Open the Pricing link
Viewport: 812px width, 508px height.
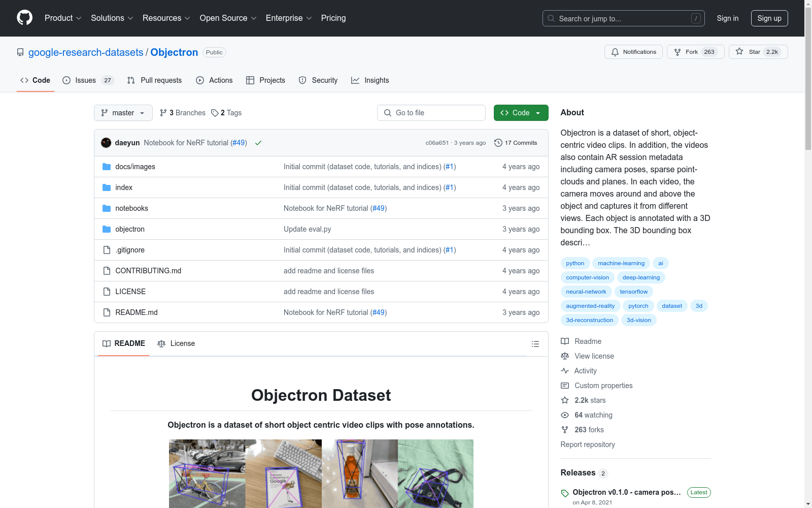point(333,18)
